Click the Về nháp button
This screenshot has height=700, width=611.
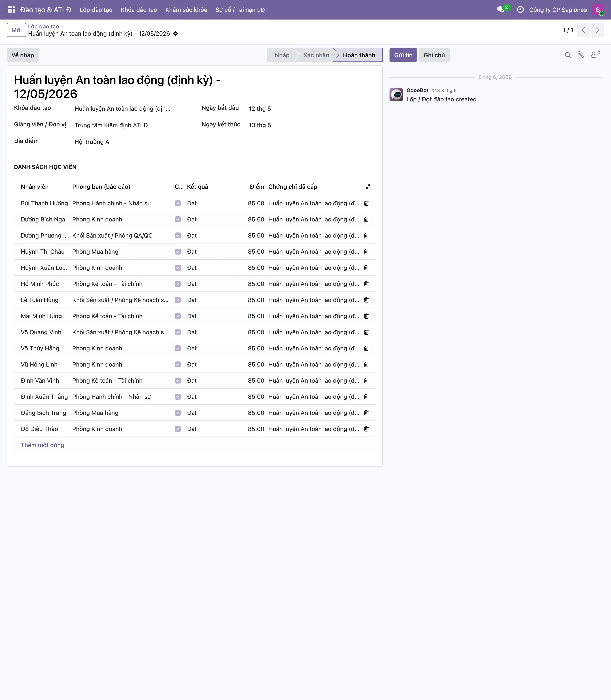tap(22, 55)
